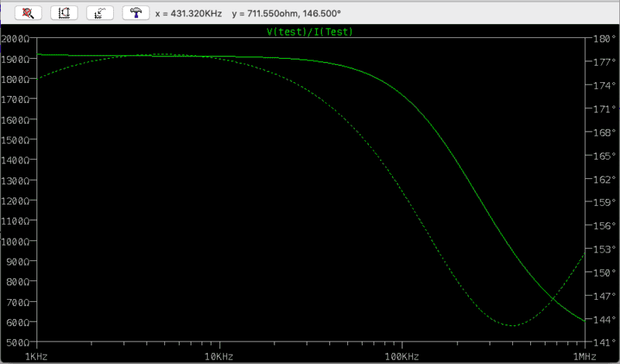Click the 1500Ω magnitude axis label
Viewport: 620px width, 364px height.
pos(15,140)
